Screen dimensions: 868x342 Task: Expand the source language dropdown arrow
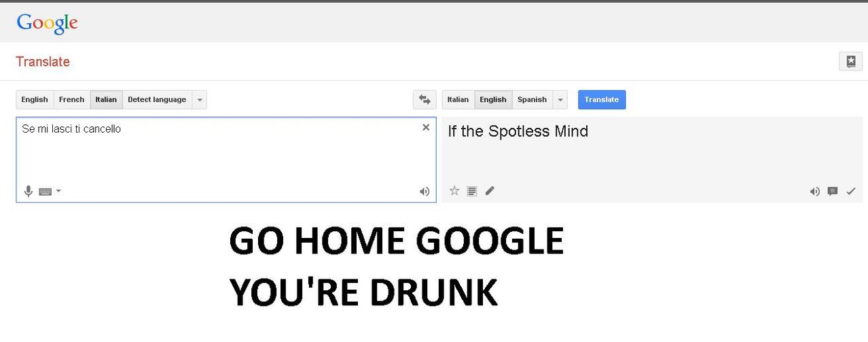pyautogui.click(x=200, y=100)
